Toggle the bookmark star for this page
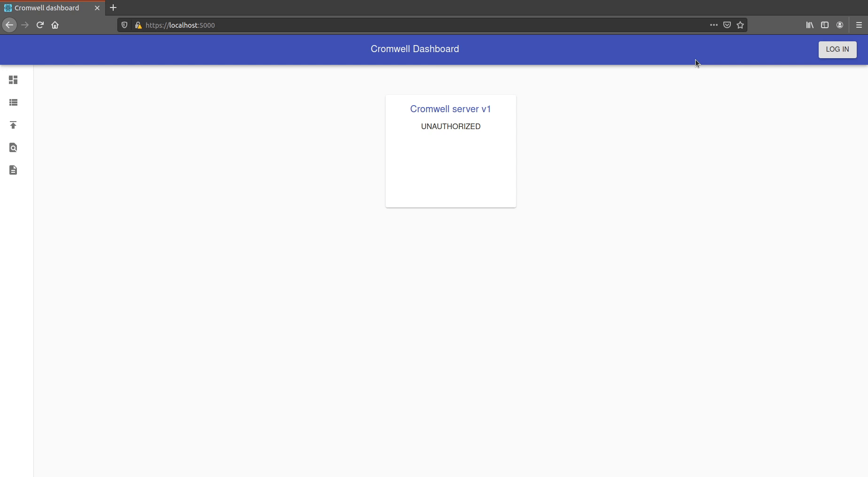The image size is (868, 477). point(740,25)
